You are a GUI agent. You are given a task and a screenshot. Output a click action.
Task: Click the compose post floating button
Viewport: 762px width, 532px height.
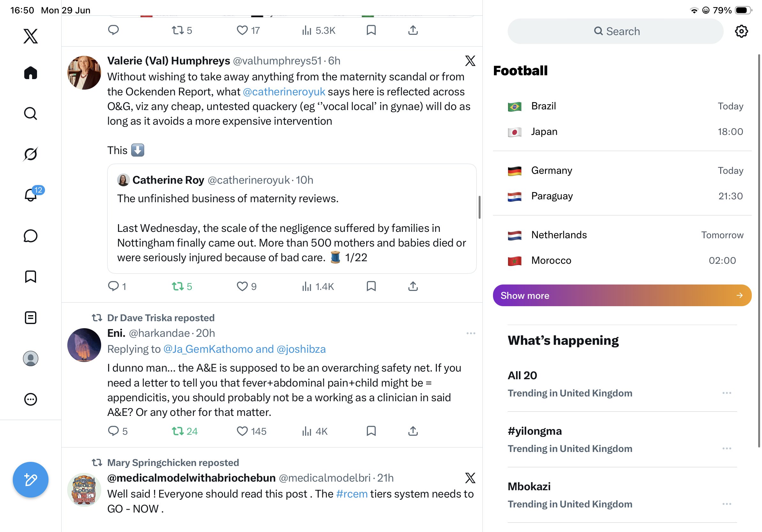coord(31,480)
